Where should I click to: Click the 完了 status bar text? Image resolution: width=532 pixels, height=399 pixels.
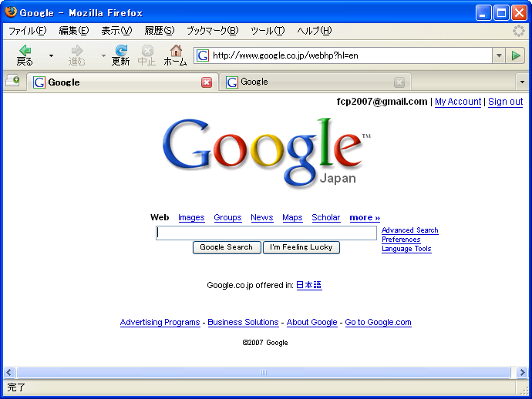[x=16, y=387]
